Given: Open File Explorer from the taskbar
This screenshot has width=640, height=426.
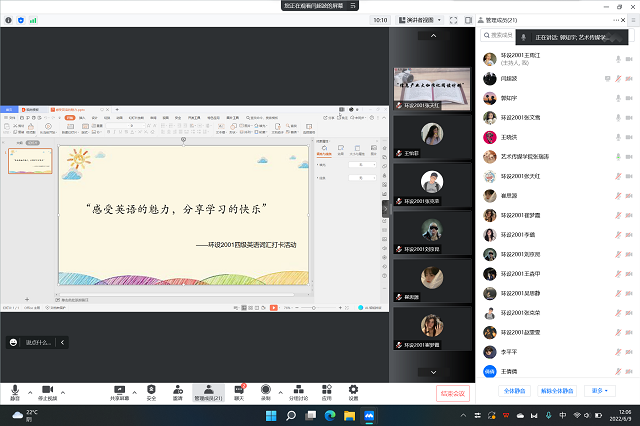Looking at the screenshot, I should point(349,416).
